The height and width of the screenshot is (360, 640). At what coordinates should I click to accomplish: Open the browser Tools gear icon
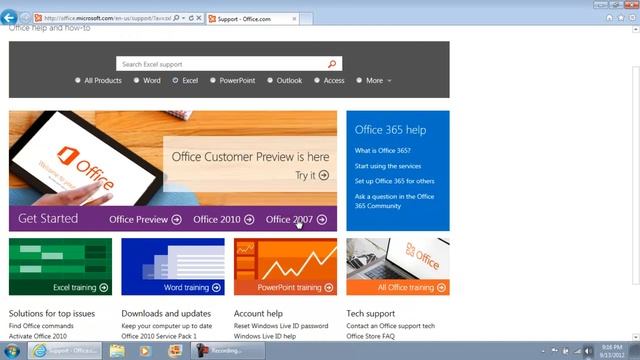point(632,18)
